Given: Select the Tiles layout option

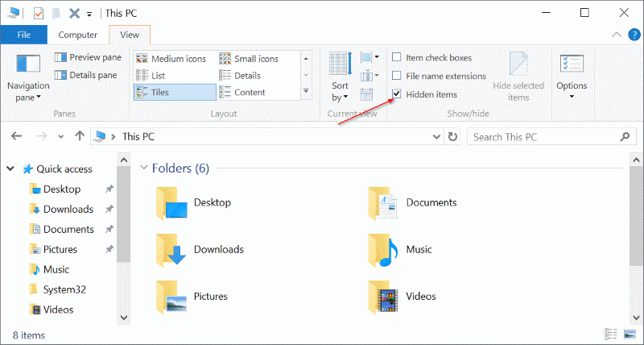Looking at the screenshot, I should pos(163,92).
